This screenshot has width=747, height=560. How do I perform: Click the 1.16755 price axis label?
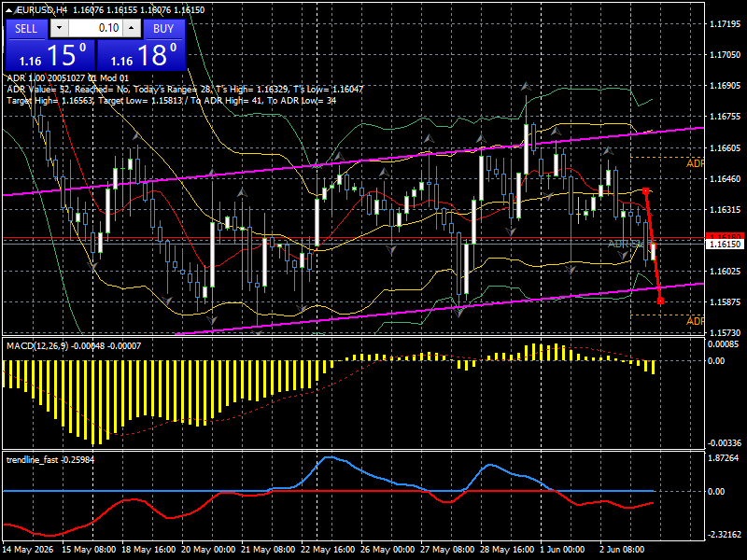coord(725,117)
